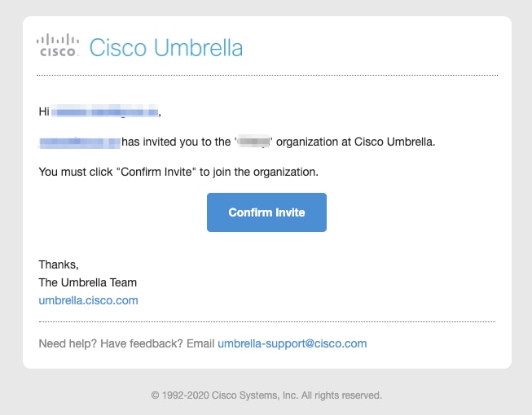Click the "Need help? Have feedback?" text

pos(111,343)
